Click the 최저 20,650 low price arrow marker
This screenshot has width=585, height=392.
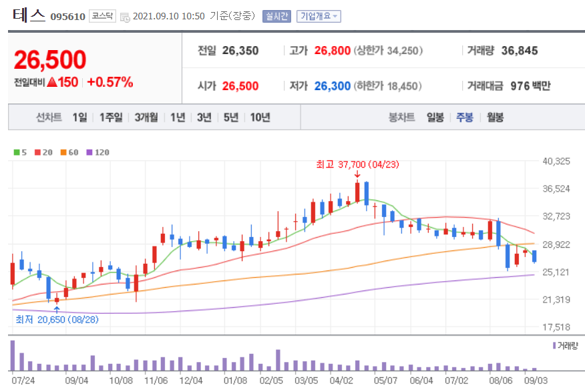click(57, 309)
